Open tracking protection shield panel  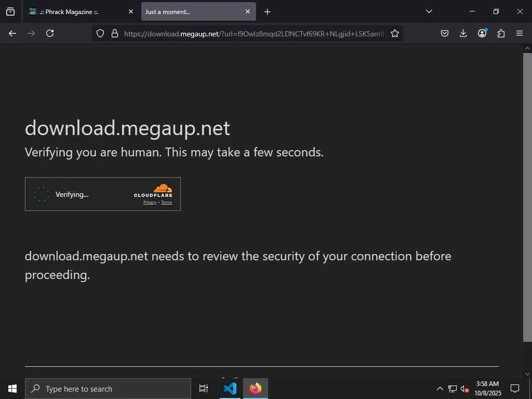[100, 33]
